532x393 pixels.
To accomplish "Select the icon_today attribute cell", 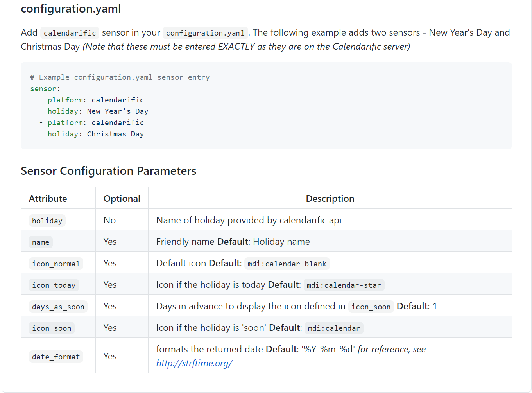I will point(54,285).
